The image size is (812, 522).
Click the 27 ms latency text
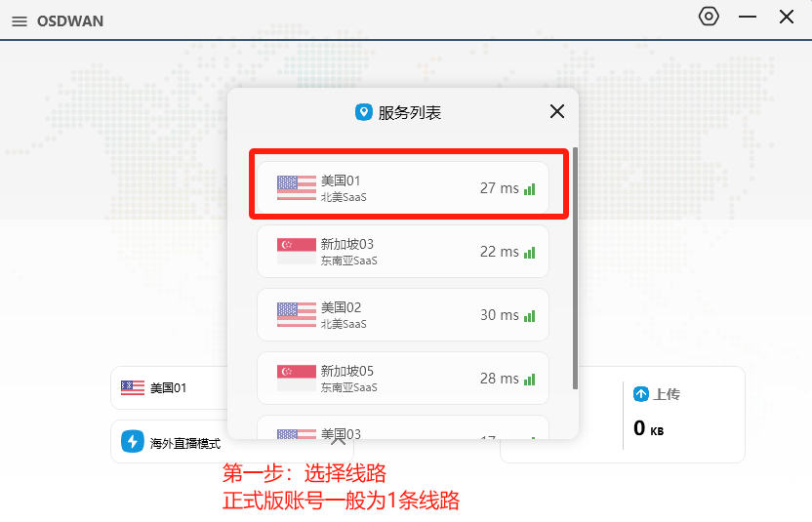(x=500, y=188)
